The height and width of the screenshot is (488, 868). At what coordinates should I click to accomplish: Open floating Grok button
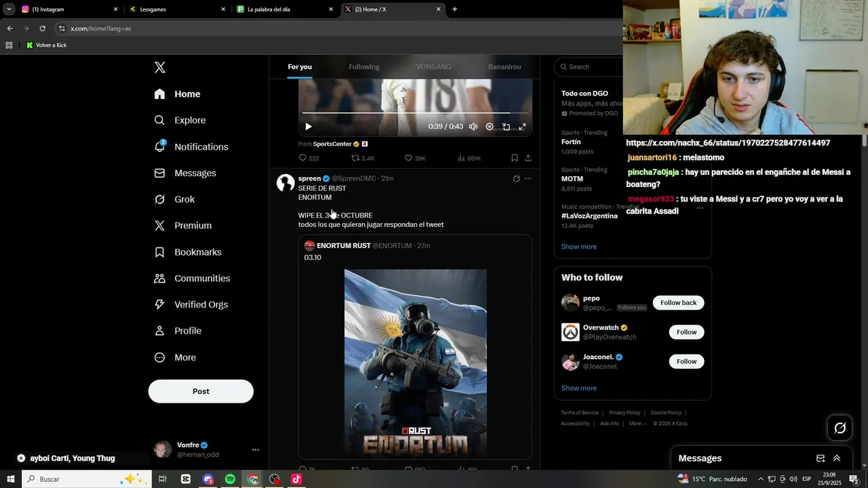click(840, 428)
